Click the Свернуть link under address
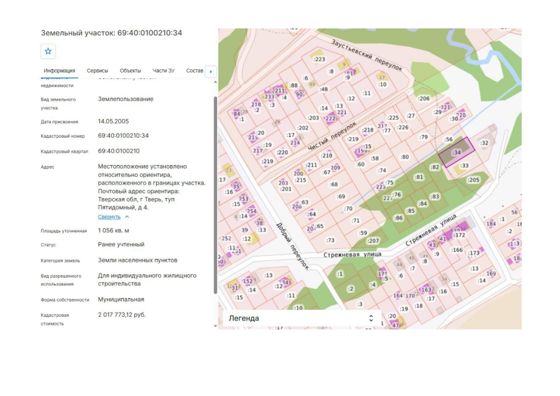This screenshot has width=560, height=396. (x=109, y=217)
